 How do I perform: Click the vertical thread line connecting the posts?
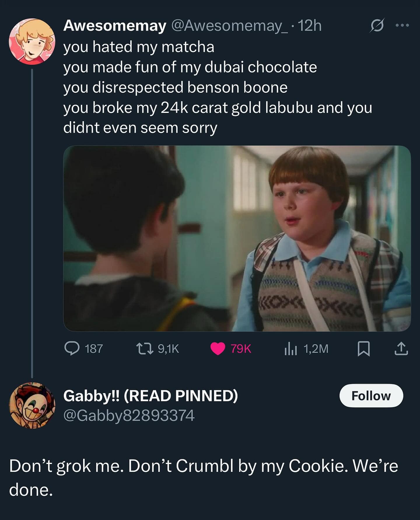point(32,222)
